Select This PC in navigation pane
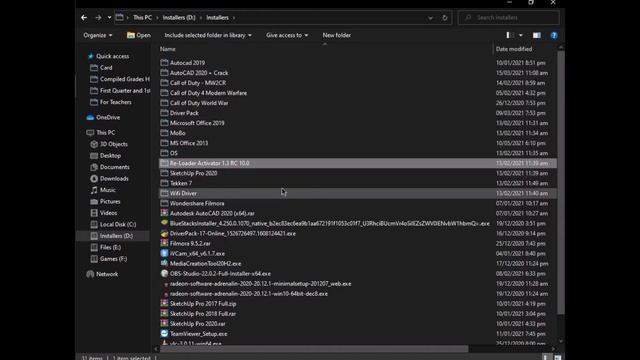 (x=105, y=133)
